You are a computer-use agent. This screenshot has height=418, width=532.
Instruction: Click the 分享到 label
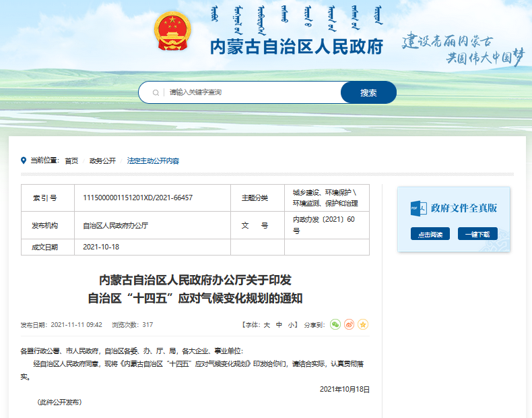click(x=314, y=325)
